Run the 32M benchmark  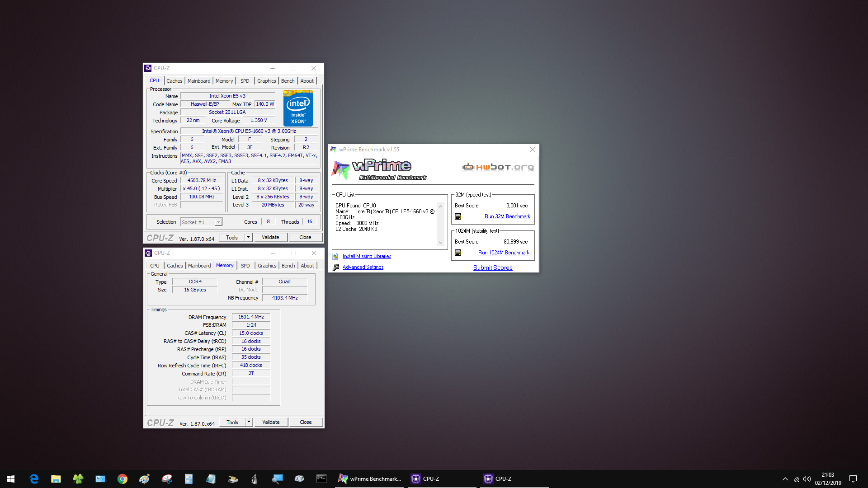pos(507,216)
